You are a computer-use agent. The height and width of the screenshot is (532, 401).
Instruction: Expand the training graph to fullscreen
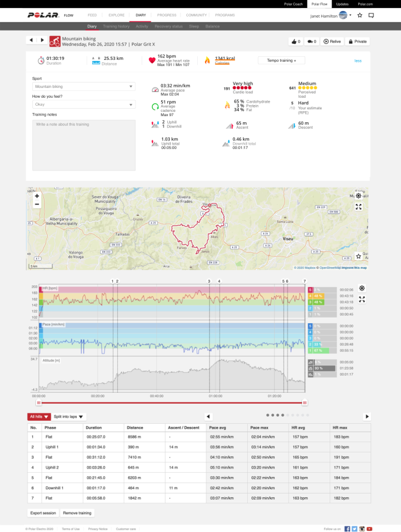(362, 299)
